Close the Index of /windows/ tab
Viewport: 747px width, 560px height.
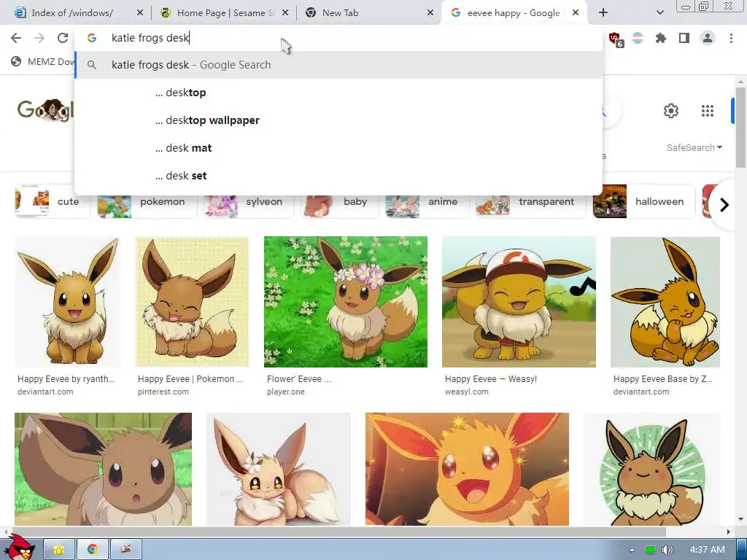pos(139,13)
